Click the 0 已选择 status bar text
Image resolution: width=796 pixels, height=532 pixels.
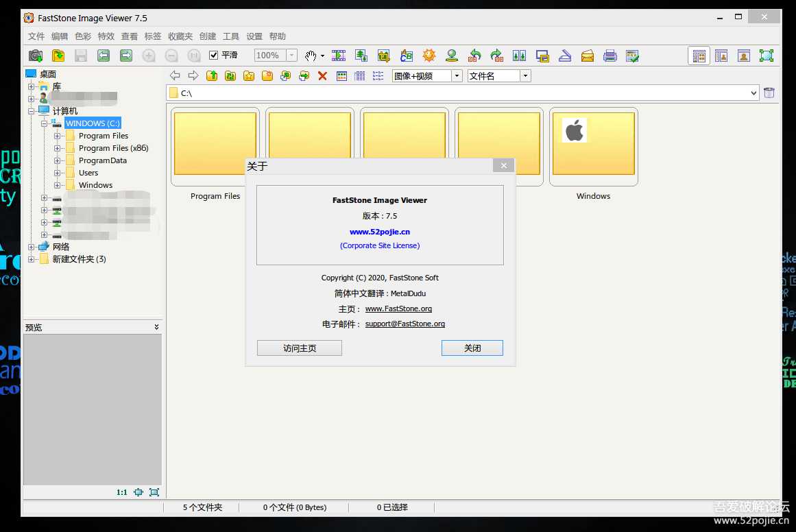[x=392, y=507]
